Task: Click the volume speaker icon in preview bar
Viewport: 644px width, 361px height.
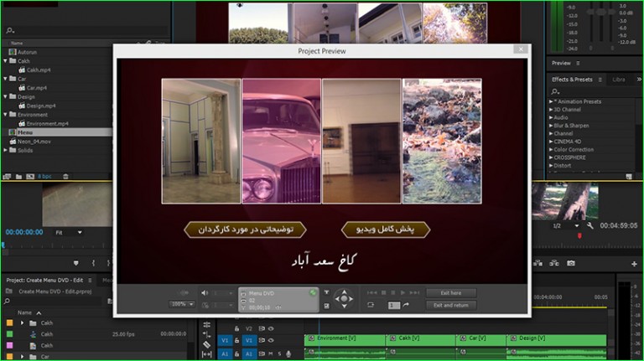Action: 205,293
